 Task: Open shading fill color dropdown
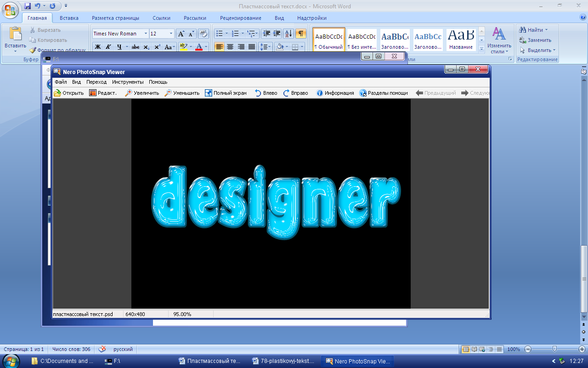(287, 47)
